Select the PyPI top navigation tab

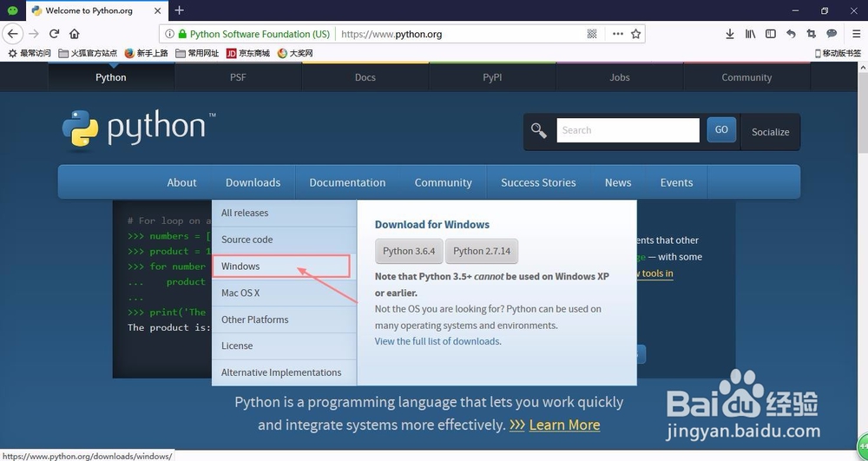pos(492,77)
